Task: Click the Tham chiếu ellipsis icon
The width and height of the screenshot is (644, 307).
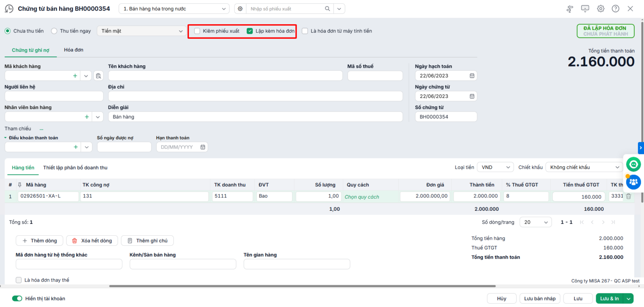Action: click(x=41, y=129)
